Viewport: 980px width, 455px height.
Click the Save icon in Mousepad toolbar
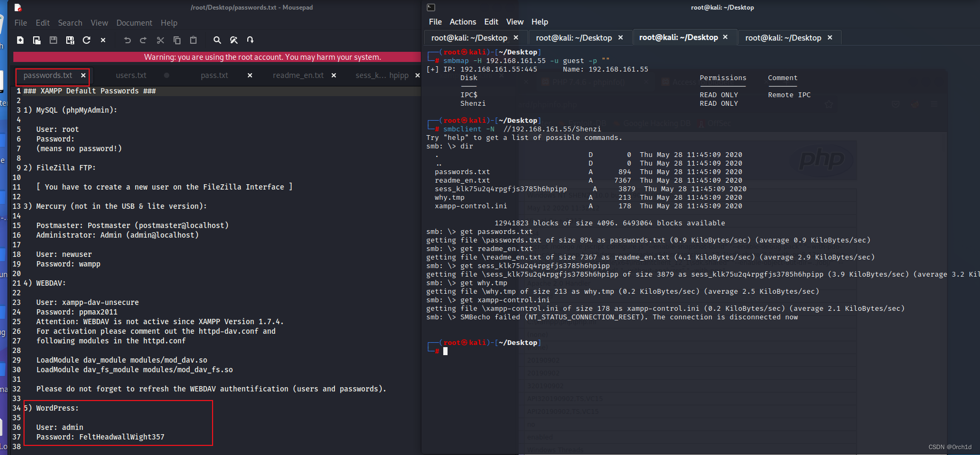(53, 40)
